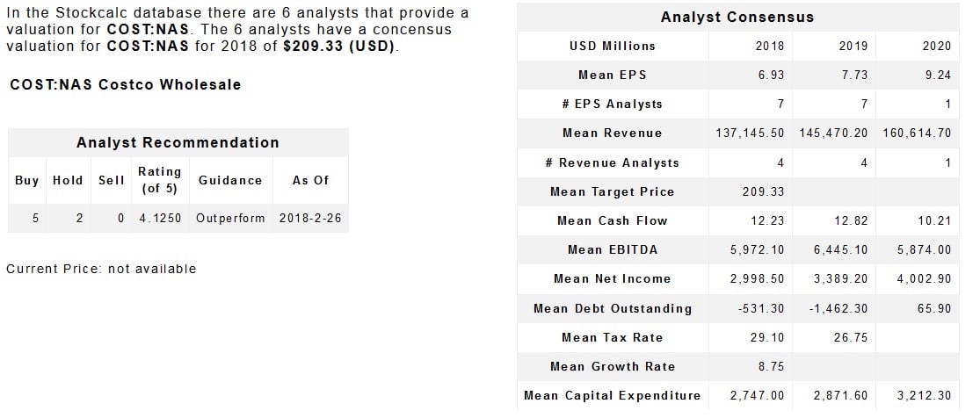Click the 2018 revenue value 137,145.50
The image size is (980, 418).
pyautogui.click(x=751, y=133)
